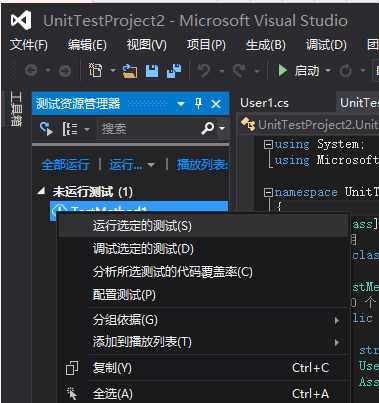Image resolution: width=379 pixels, height=403 pixels.
Task: Open the 生成(B) menu
Action: pos(266,45)
